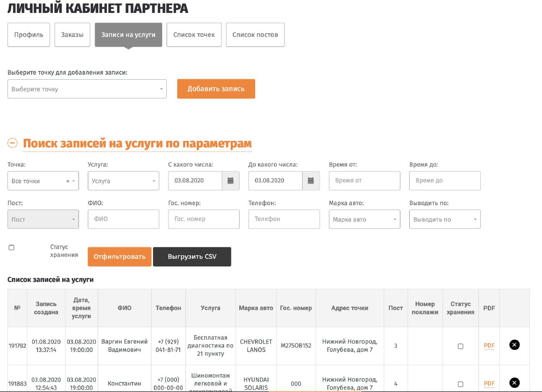This screenshot has width=542, height=392.
Task: Open calendar for start date 'С какого числа'
Action: (x=231, y=181)
